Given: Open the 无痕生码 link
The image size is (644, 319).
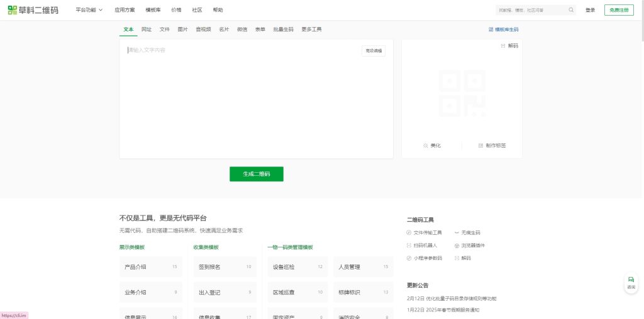Looking at the screenshot, I should point(470,232).
